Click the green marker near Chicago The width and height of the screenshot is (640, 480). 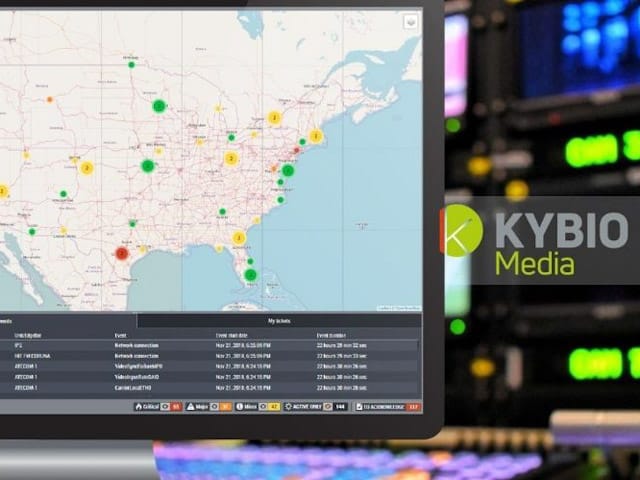[231, 138]
